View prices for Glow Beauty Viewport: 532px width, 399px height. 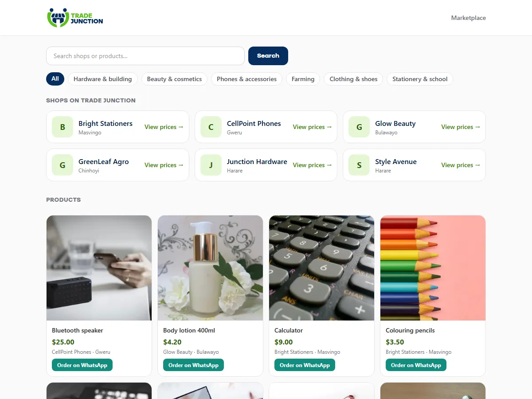pos(461,127)
